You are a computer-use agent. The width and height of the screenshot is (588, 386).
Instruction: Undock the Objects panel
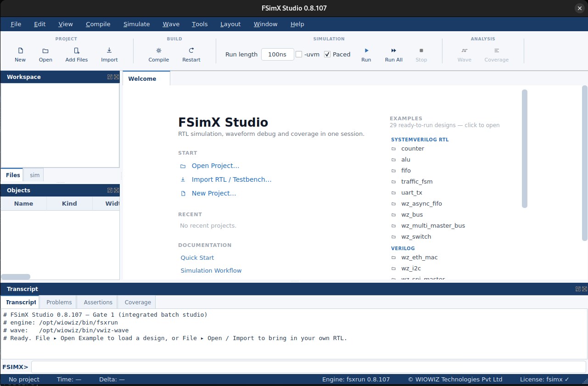[x=110, y=190]
